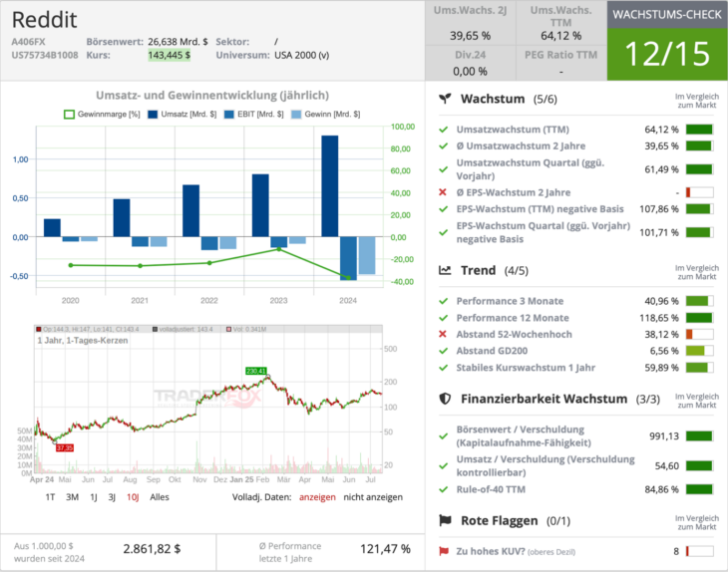The width and height of the screenshot is (728, 572).
Task: Select the 3J chart timeframe
Action: [112, 497]
